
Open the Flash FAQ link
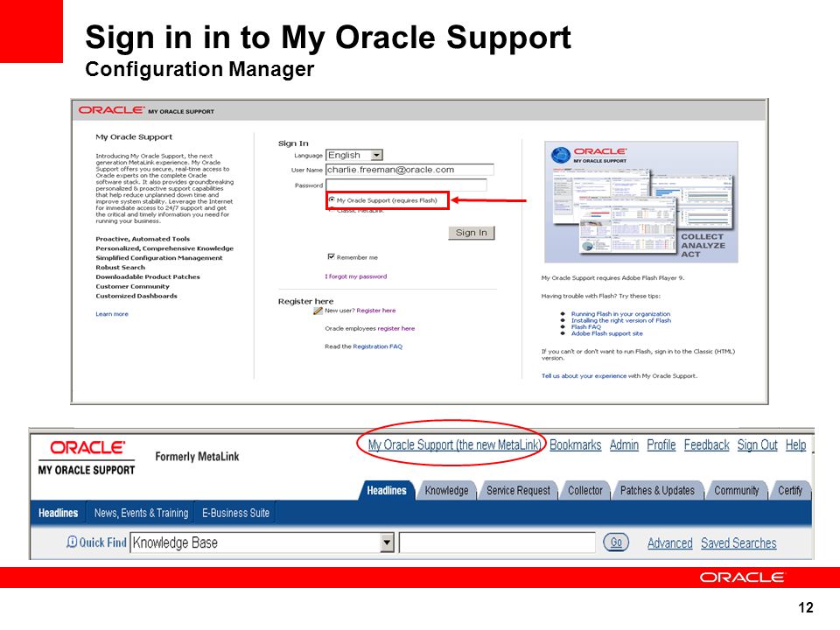pyautogui.click(x=586, y=326)
